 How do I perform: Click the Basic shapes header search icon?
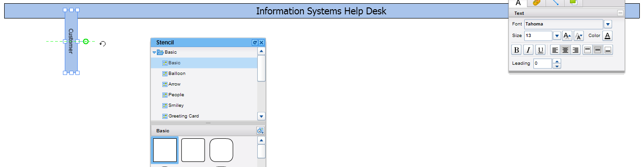coord(260,131)
